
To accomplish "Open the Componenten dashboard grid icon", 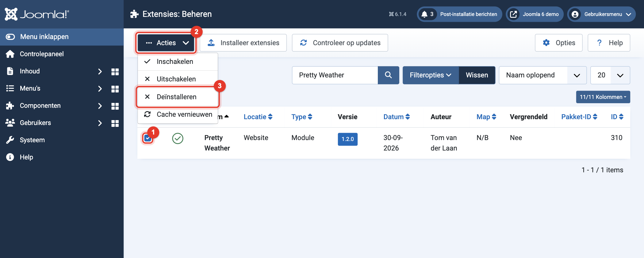I will point(115,106).
